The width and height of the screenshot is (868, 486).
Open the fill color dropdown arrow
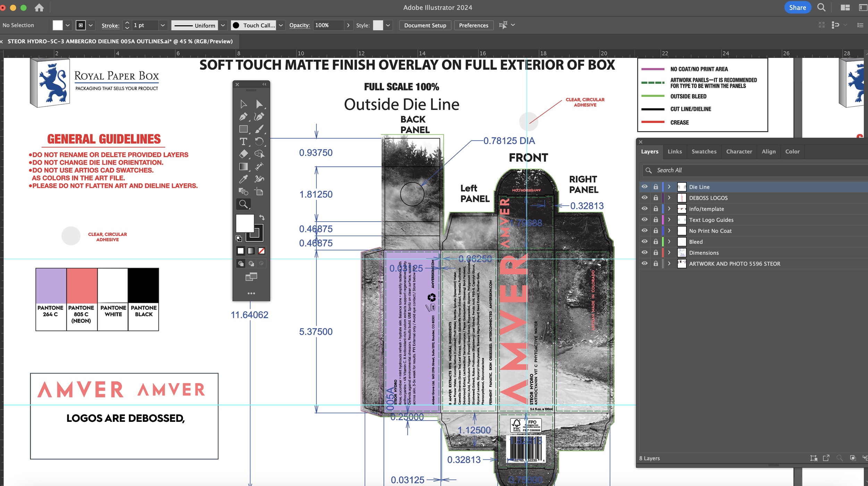pos(68,25)
